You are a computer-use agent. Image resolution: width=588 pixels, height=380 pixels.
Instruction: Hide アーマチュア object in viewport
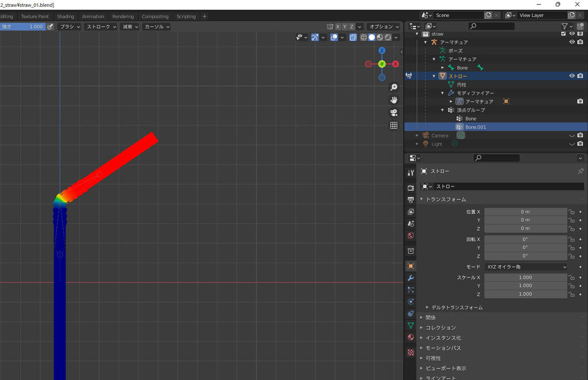[572, 42]
